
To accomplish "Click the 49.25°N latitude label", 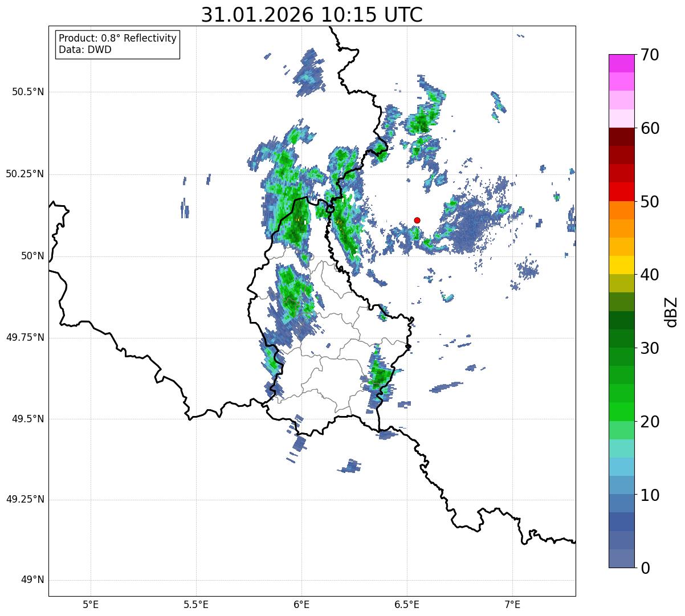I will click(25, 499).
